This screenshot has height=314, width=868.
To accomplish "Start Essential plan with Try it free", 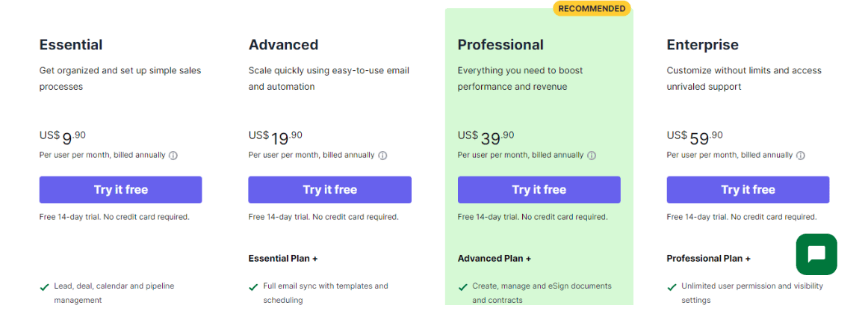I will [x=121, y=190].
